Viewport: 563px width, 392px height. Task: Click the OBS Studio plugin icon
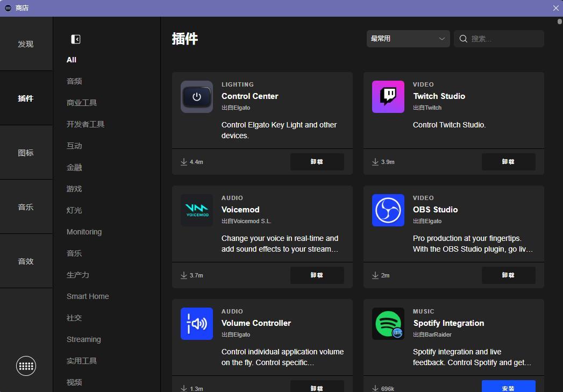pos(388,210)
